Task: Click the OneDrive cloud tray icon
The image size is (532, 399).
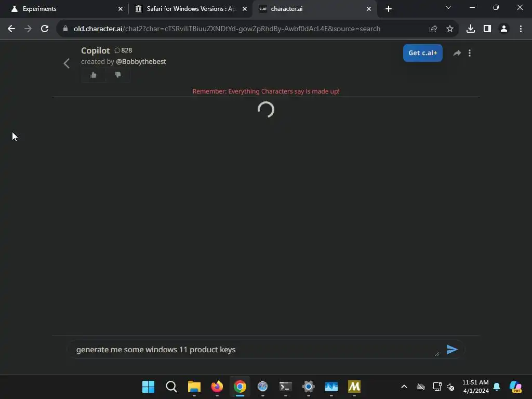Action: [421, 387]
